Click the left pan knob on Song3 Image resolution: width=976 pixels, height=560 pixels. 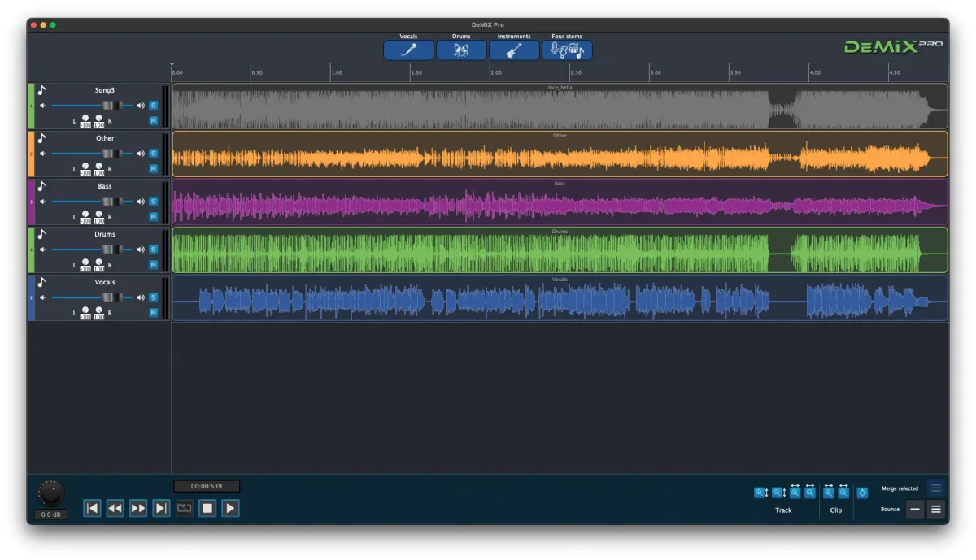[85, 119]
